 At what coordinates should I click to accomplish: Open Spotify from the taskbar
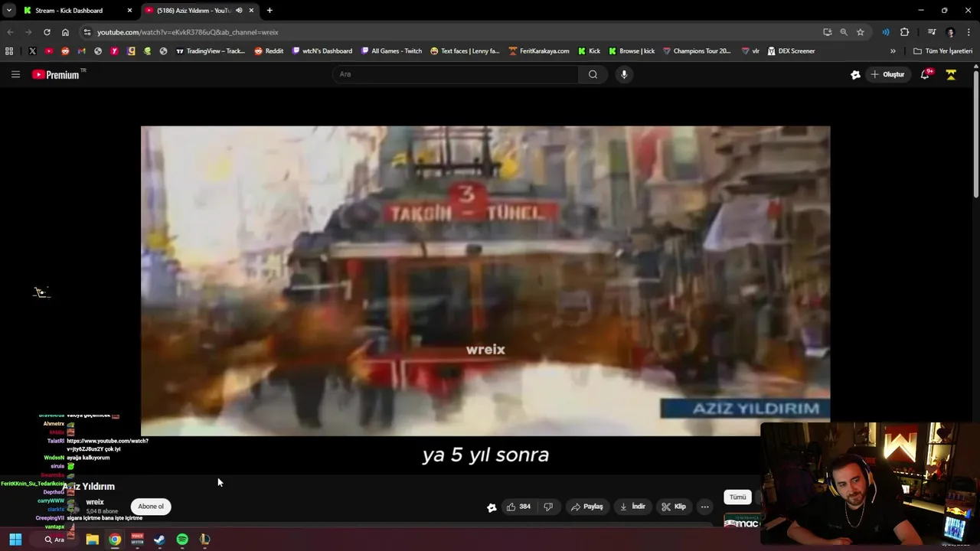click(x=182, y=540)
